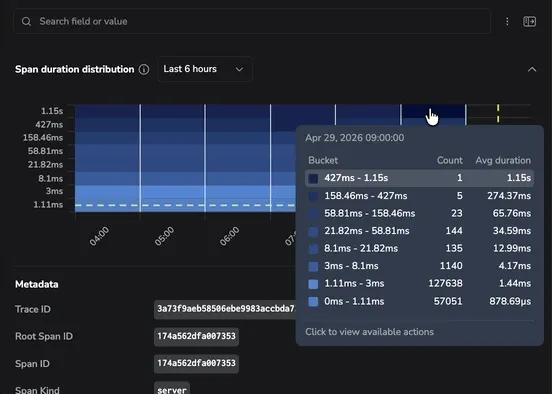Click the 04:00 heatmap column
The image size is (552, 394).
(x=107, y=158)
